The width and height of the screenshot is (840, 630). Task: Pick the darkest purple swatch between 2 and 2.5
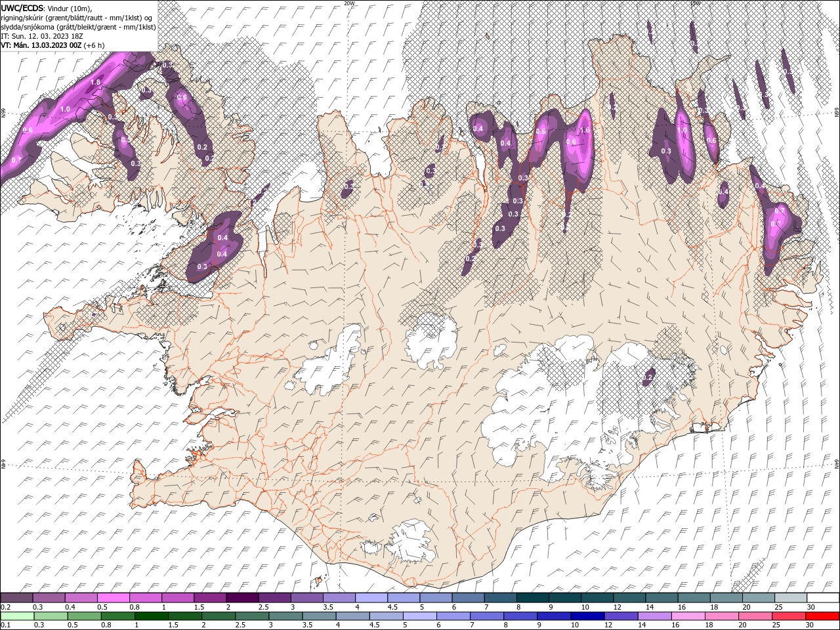[x=242, y=598]
